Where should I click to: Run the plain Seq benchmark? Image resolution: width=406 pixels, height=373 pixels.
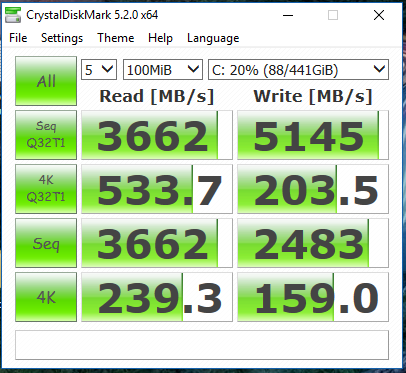point(46,243)
